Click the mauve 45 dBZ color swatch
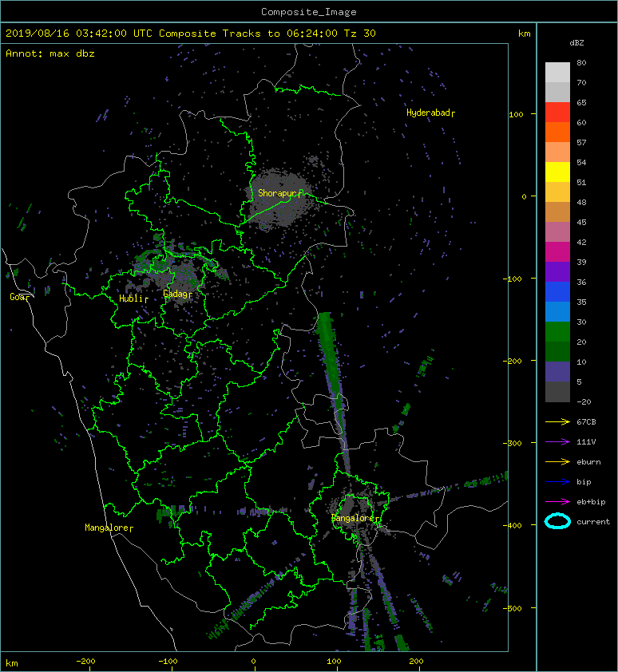Viewport: 618px width, 672px height. (557, 231)
